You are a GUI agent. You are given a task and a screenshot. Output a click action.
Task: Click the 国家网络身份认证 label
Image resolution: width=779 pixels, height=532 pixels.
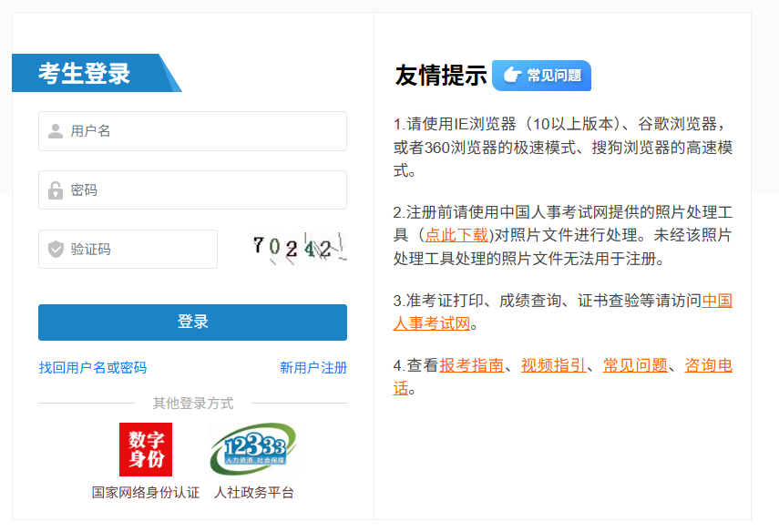point(146,493)
